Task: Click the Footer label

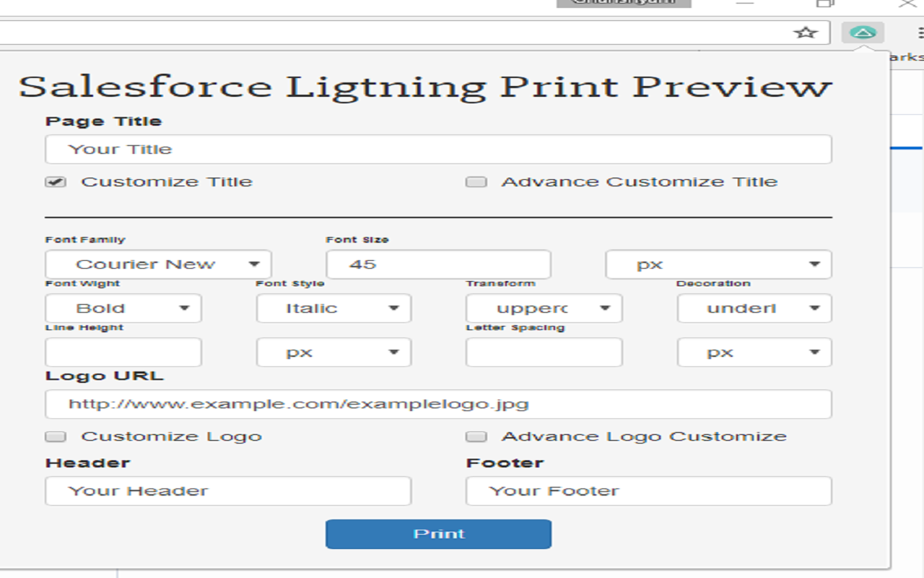Action: point(505,463)
